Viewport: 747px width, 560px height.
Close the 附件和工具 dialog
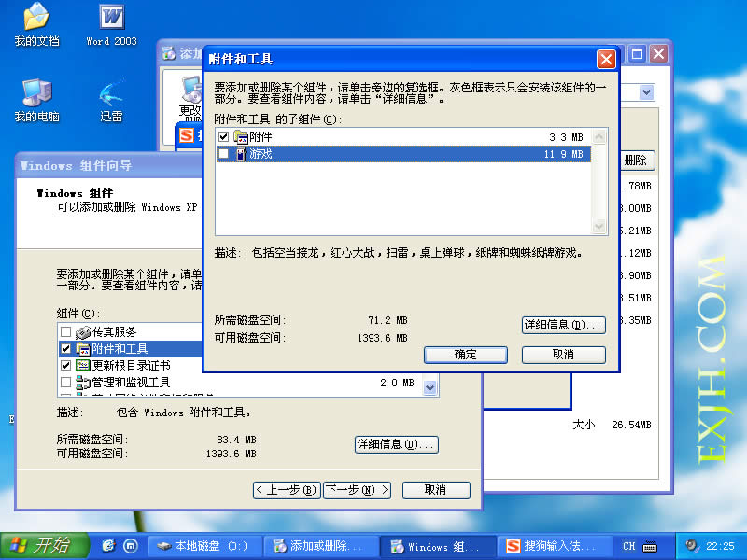click(606, 60)
